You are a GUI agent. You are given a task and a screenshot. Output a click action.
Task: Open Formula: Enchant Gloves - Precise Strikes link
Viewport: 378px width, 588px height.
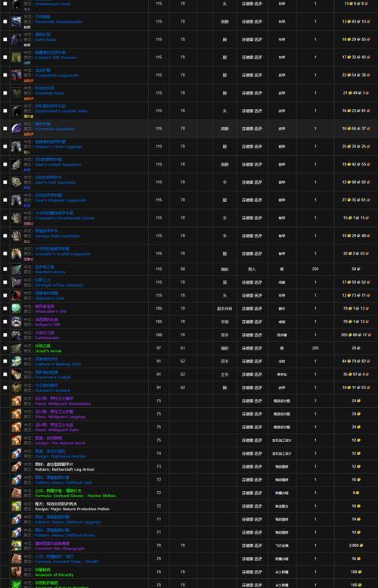tap(76, 496)
